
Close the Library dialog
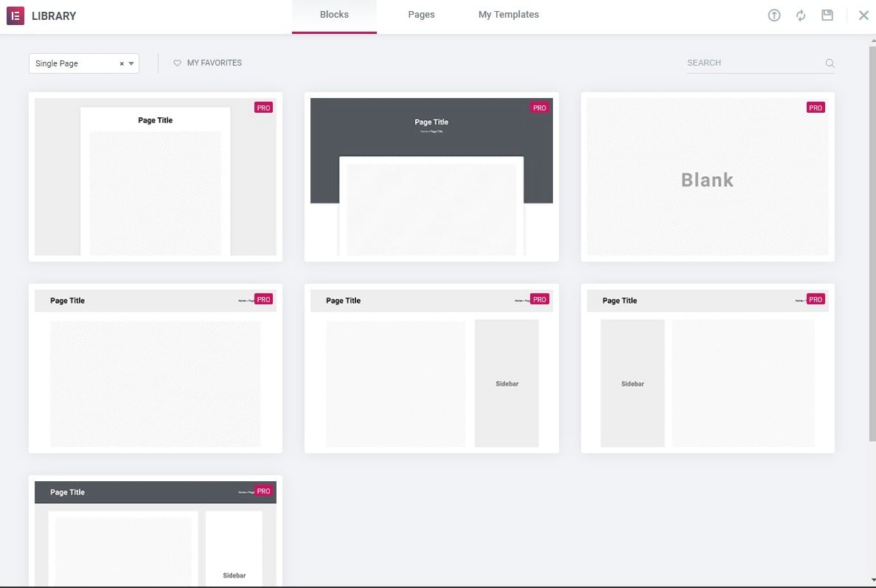(863, 15)
